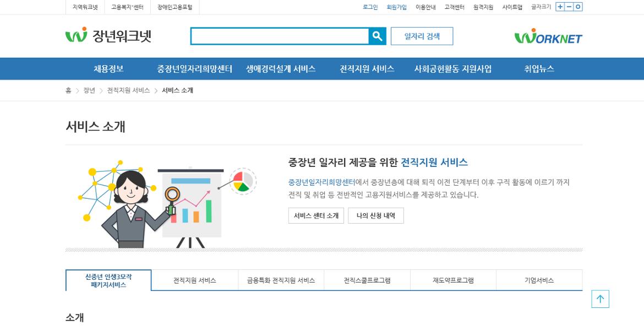The image size is (644, 336).
Task: Click the magnifier search icon button
Action: 377,36
